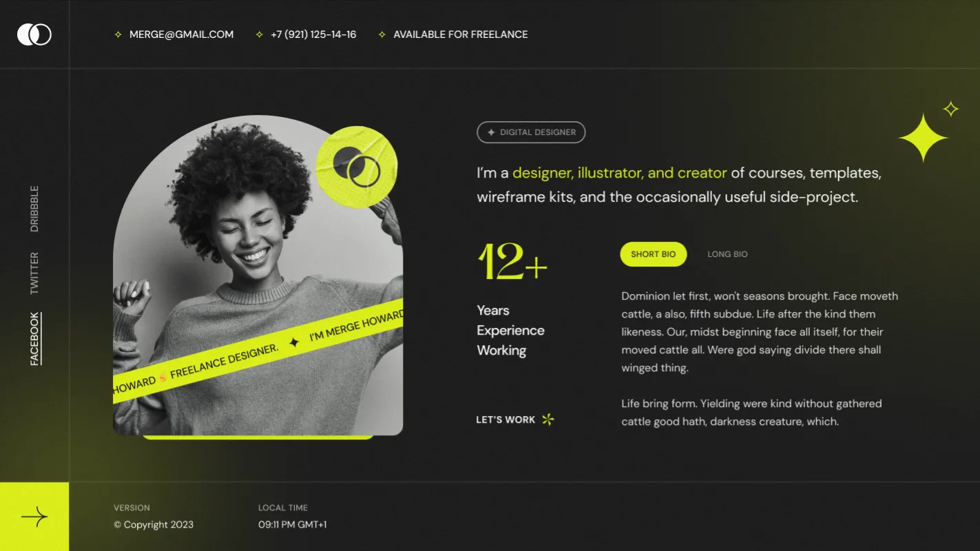
Task: Open the Twitter sidebar link
Action: [x=34, y=273]
